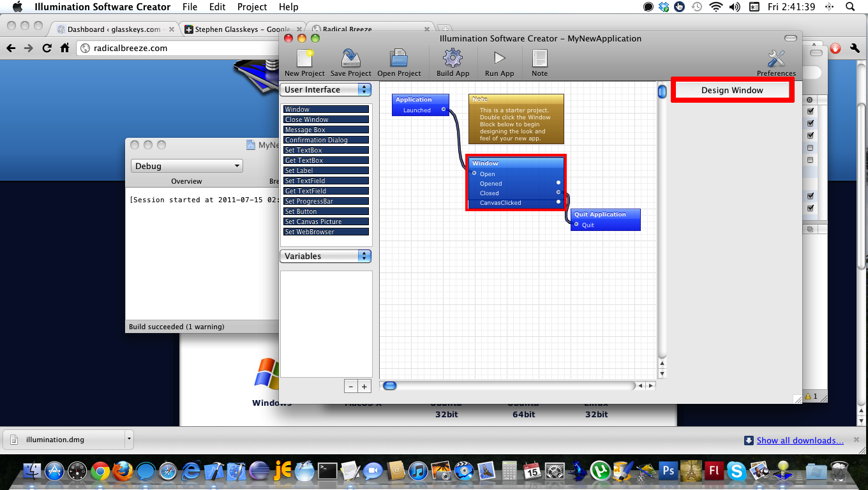Screen dimensions: 868x490
Task: Uncheck the topmost checkbox in the right-hand list
Action: 811,111
